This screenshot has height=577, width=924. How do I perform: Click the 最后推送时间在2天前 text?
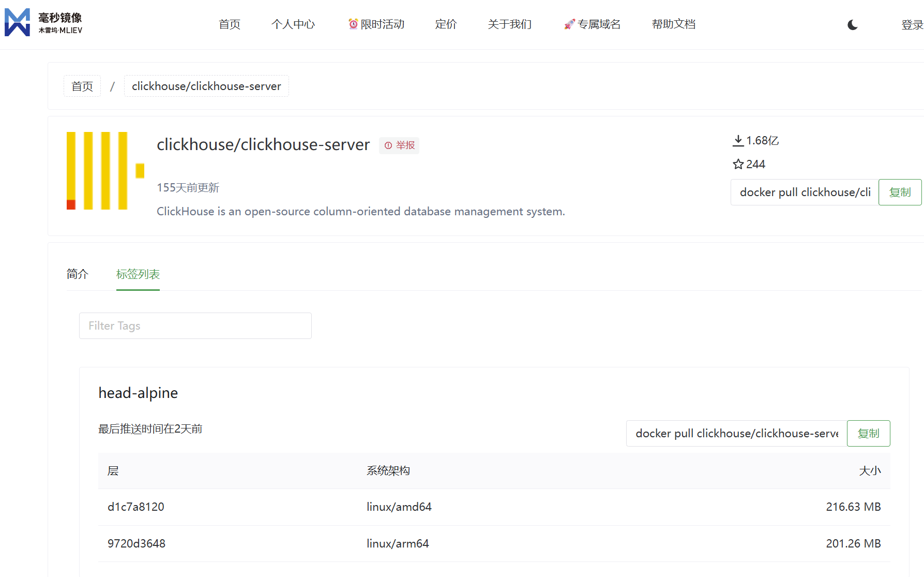(x=150, y=428)
